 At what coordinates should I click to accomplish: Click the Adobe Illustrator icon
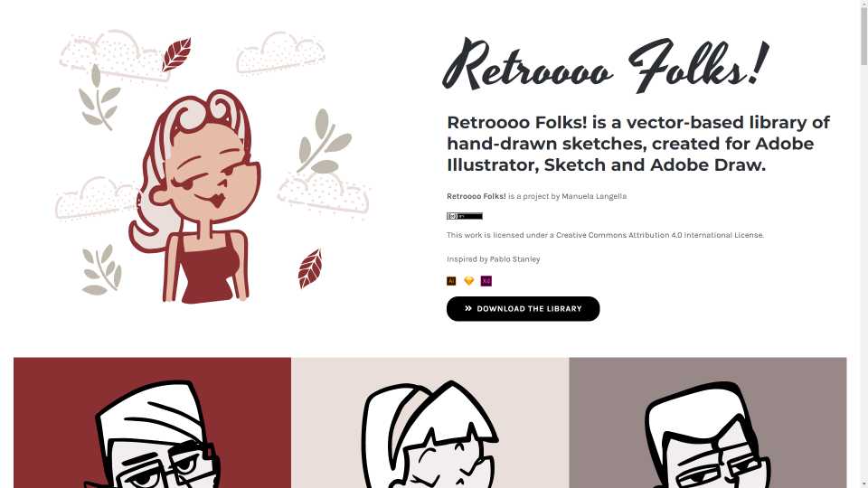[x=451, y=281]
